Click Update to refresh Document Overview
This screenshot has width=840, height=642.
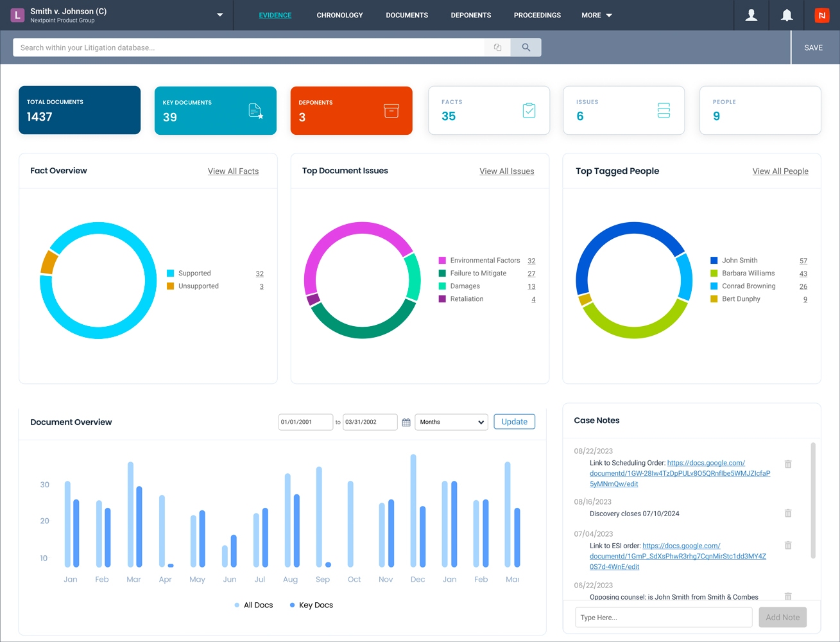514,421
